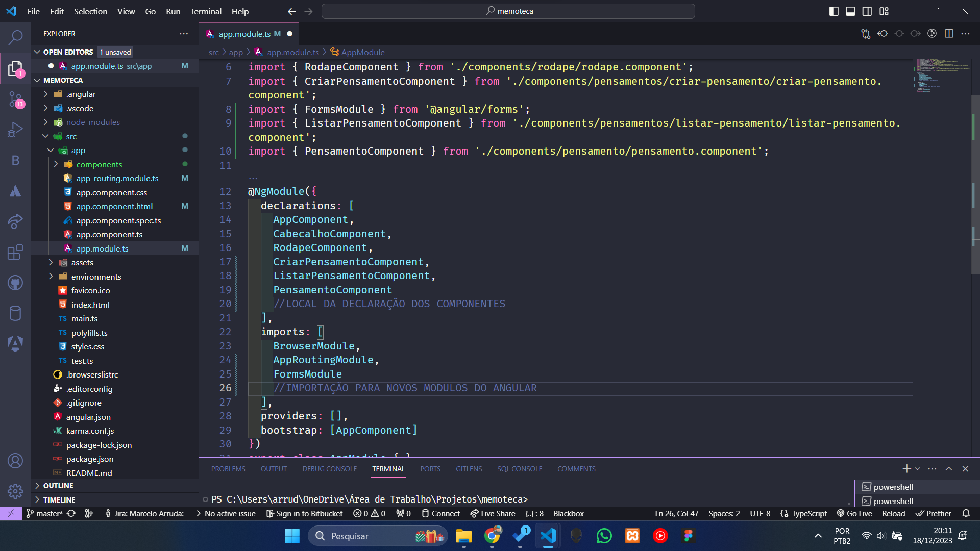The height and width of the screenshot is (551, 980).
Task: Click the Go Forward arrow in title bar
Action: pyautogui.click(x=308, y=11)
